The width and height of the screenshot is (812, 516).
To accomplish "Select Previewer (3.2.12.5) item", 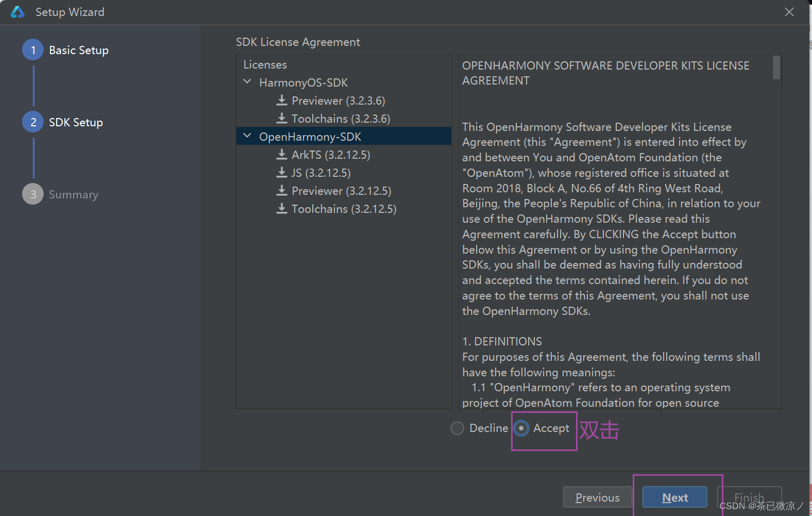I will 342,191.
